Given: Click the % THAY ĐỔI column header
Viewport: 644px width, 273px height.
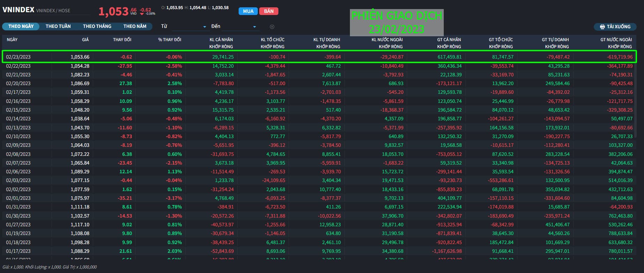Looking at the screenshot, I should pos(170,40).
